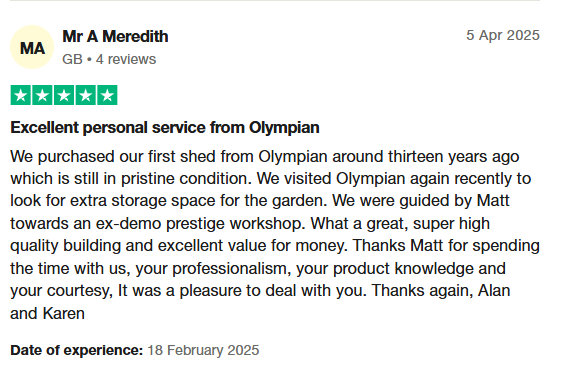This screenshot has height=379, width=563.
Task: Open the review titled Excellent personal service
Action: [165, 128]
